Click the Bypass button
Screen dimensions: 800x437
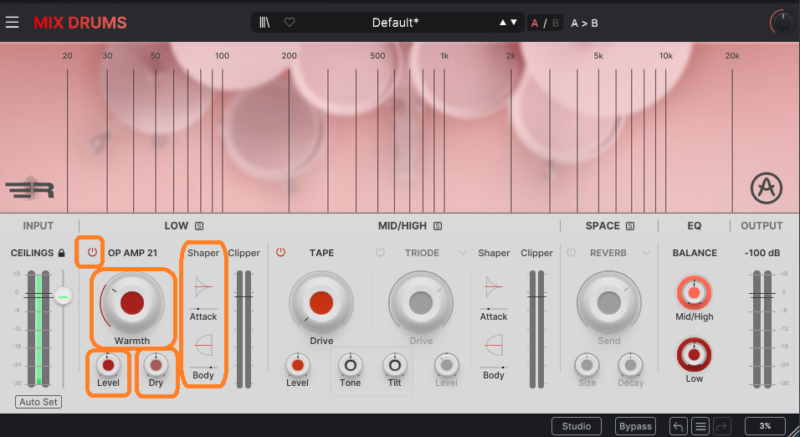[x=634, y=425]
